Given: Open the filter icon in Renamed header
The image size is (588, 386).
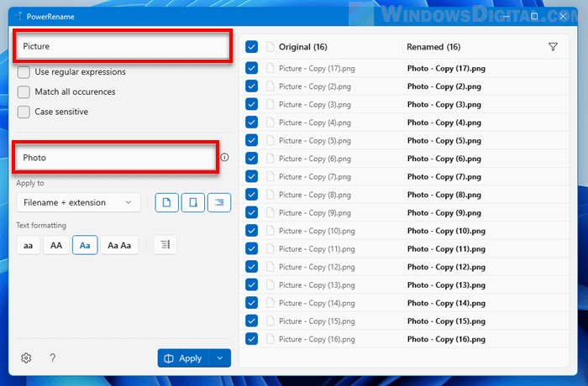Looking at the screenshot, I should tap(553, 47).
